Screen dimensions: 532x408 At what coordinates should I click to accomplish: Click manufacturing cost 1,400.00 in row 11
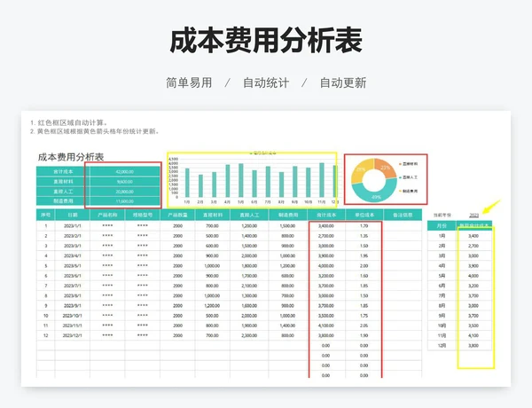287,326
